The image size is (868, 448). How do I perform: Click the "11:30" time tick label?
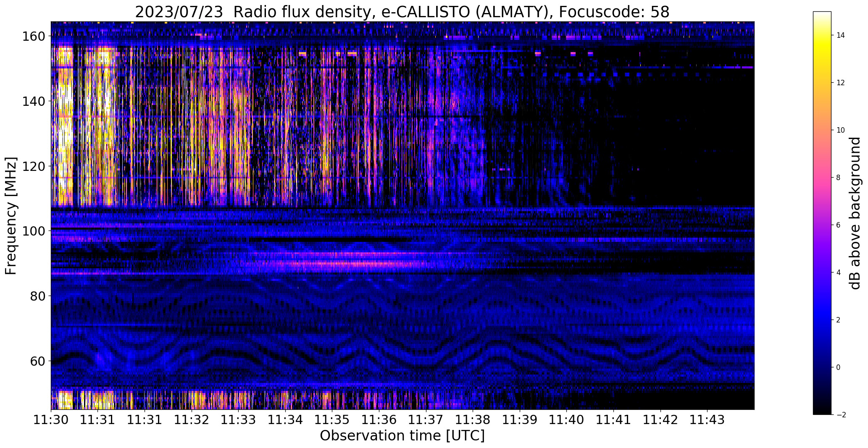pos(51,419)
